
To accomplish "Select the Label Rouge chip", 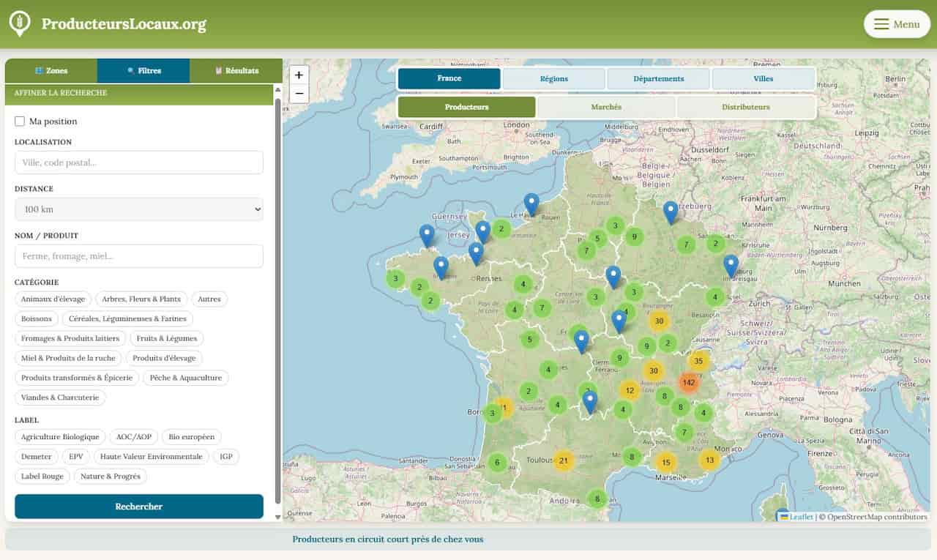I will (42, 476).
